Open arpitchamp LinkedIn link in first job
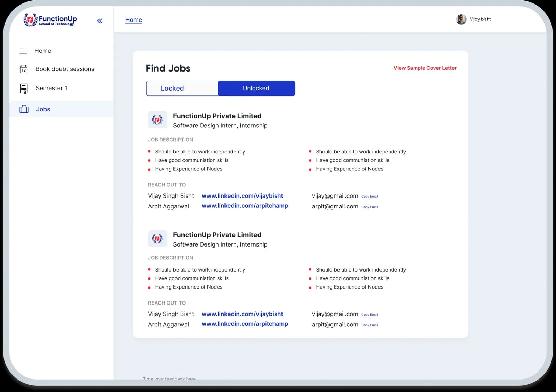556x392 pixels. pyautogui.click(x=245, y=206)
